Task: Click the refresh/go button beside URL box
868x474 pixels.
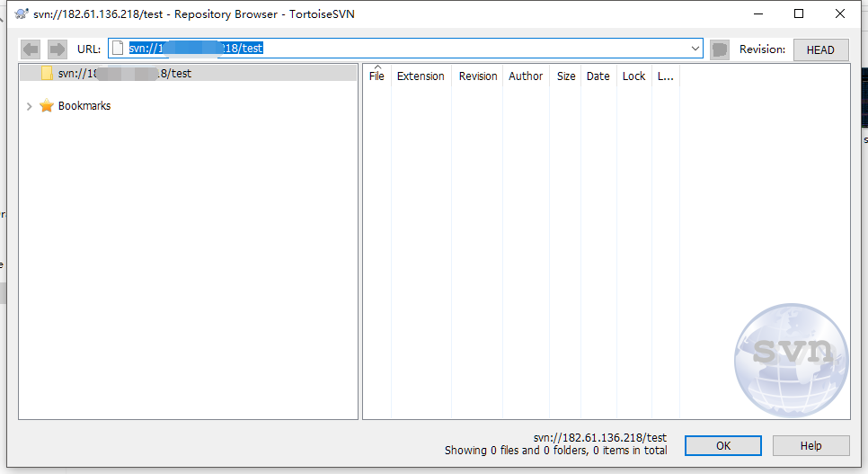Action: pos(719,49)
